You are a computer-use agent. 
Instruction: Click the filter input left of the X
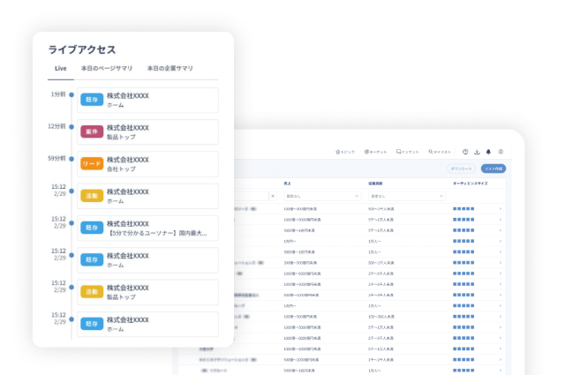click(x=252, y=196)
